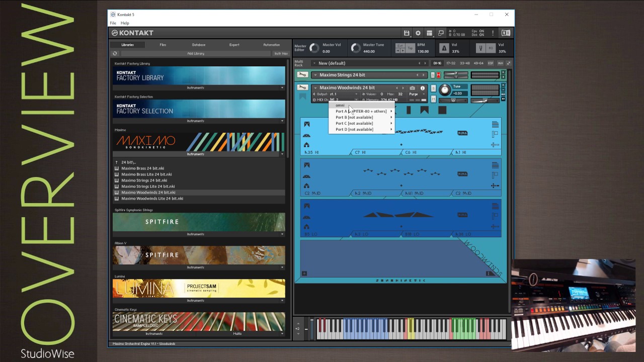Viewport: 644px width, 362px height.
Task: Click the MID row dome icon
Action: 306,176
